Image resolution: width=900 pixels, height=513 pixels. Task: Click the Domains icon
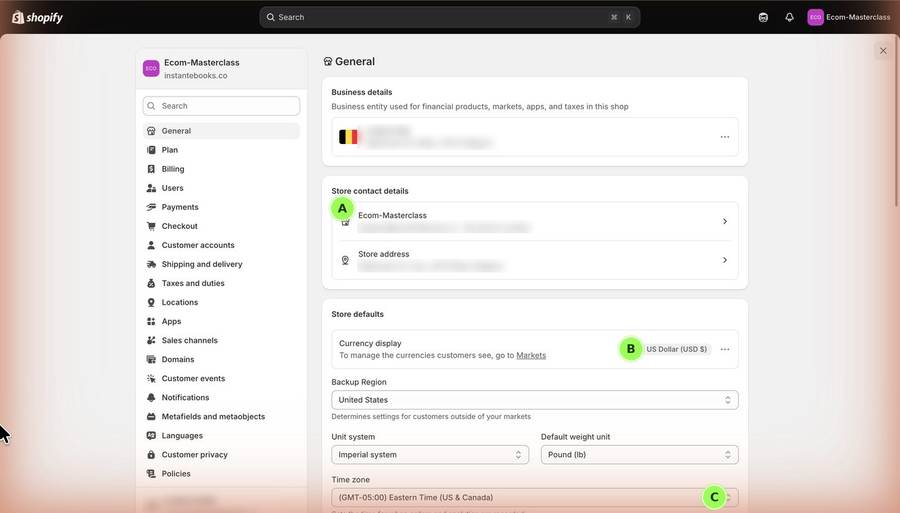point(151,359)
